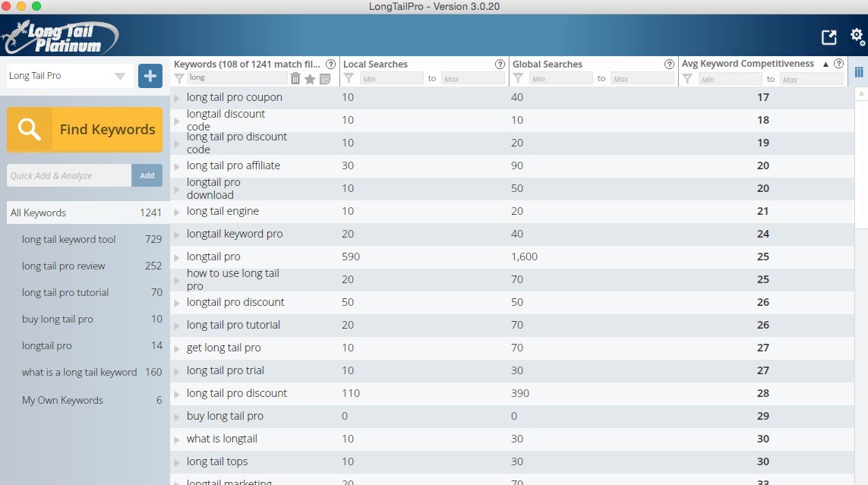
Task: Click the Local Searches Min filter field
Action: (x=390, y=79)
